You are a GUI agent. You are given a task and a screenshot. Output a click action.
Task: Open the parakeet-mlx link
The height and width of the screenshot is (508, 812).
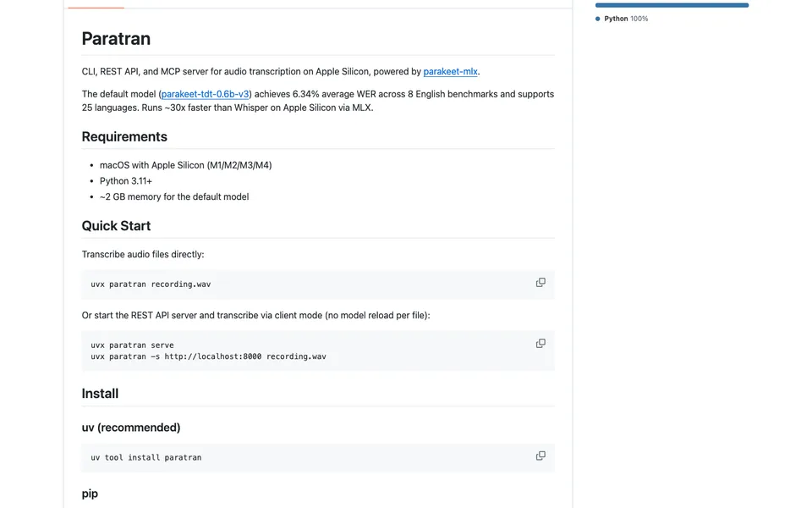click(x=450, y=71)
